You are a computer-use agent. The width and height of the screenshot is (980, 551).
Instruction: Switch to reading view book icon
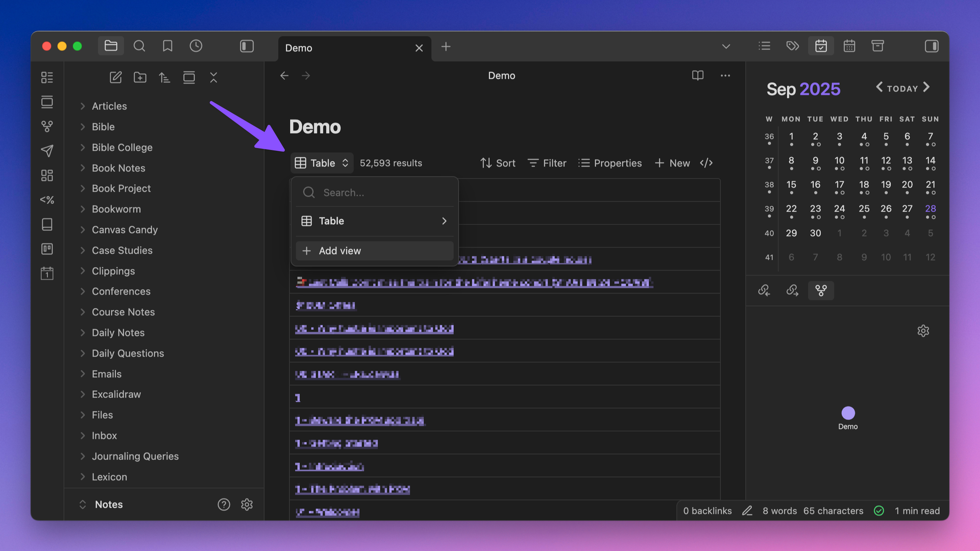(x=698, y=75)
